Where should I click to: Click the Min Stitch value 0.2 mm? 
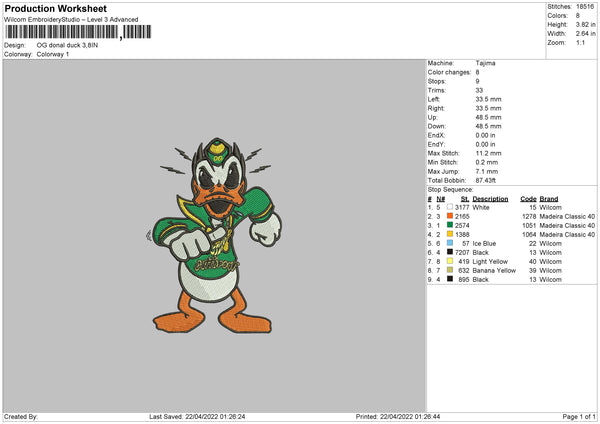click(487, 162)
